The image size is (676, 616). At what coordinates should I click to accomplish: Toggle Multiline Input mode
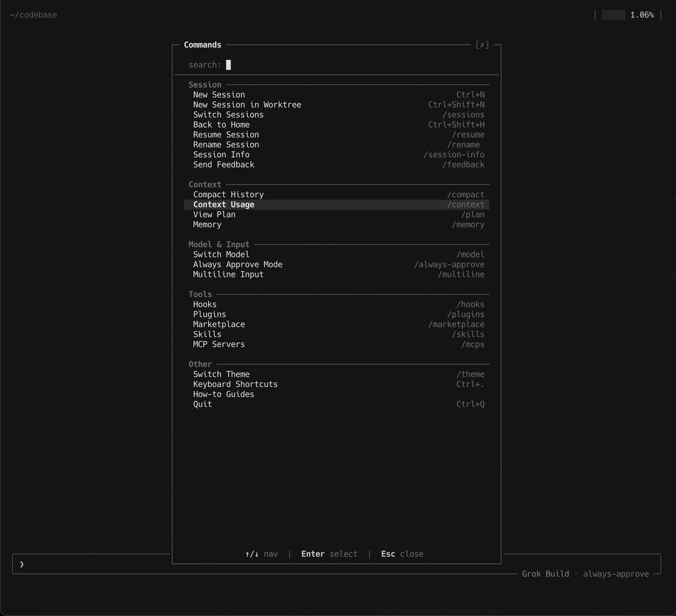[x=336, y=275]
